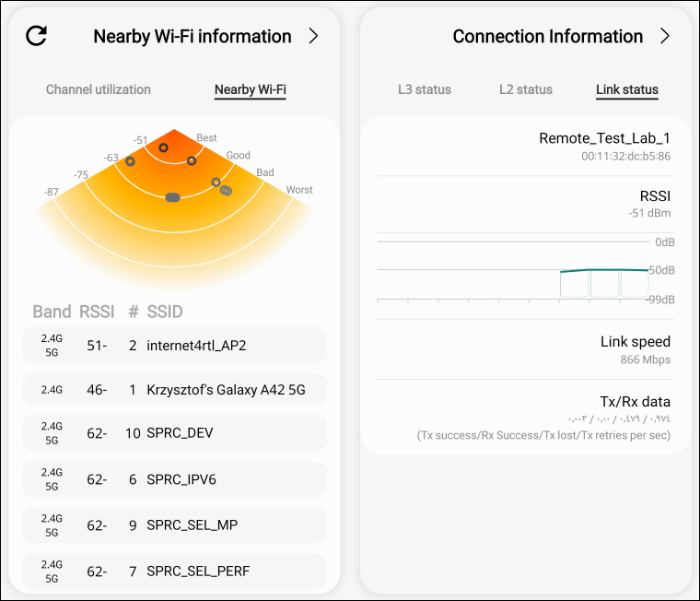Click the Remote_Test_Lab_1 connection name

point(604,138)
